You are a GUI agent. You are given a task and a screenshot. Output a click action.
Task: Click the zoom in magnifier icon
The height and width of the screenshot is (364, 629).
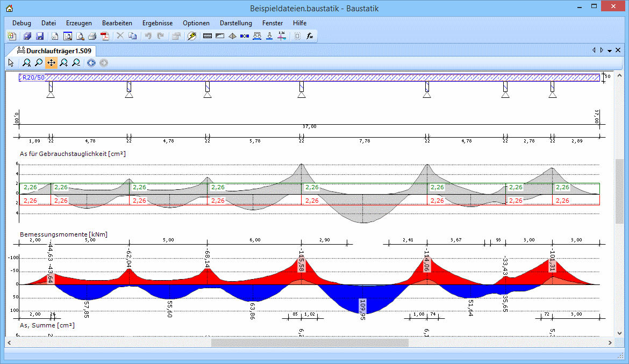pos(64,63)
